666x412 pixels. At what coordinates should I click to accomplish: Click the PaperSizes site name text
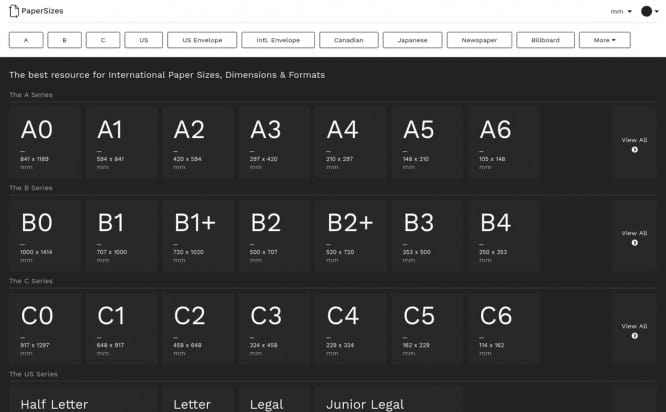tap(42, 11)
